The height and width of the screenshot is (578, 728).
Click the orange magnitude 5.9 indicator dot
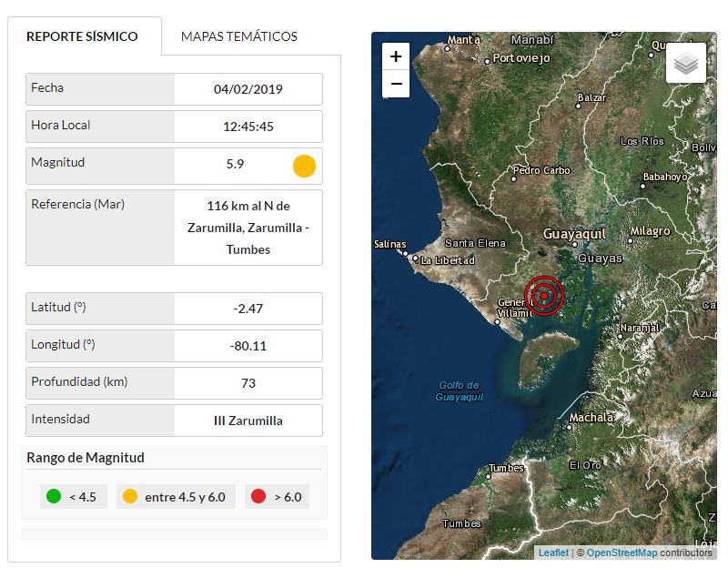tap(304, 166)
